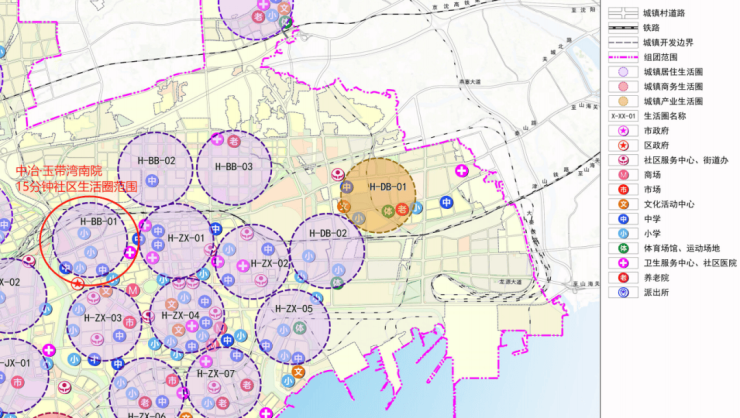
Task: Click red 市 market icon in H-ZX-03
Action: point(130,323)
